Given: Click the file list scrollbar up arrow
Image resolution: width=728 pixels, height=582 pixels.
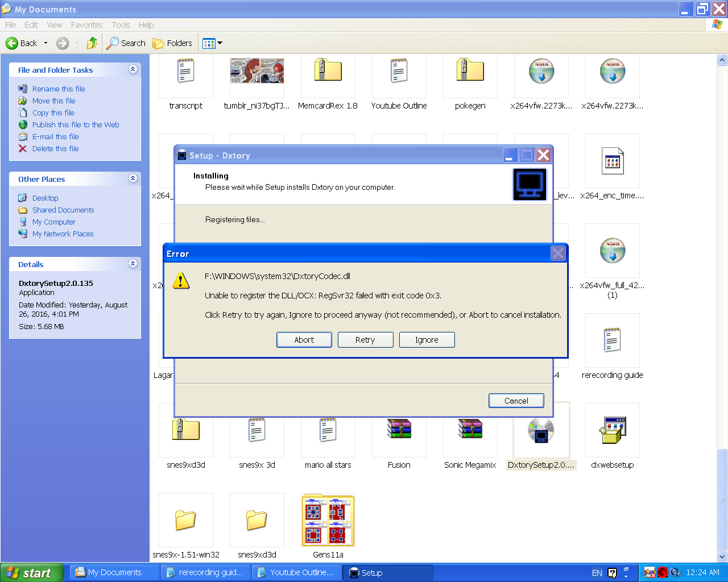Looking at the screenshot, I should click(x=722, y=60).
